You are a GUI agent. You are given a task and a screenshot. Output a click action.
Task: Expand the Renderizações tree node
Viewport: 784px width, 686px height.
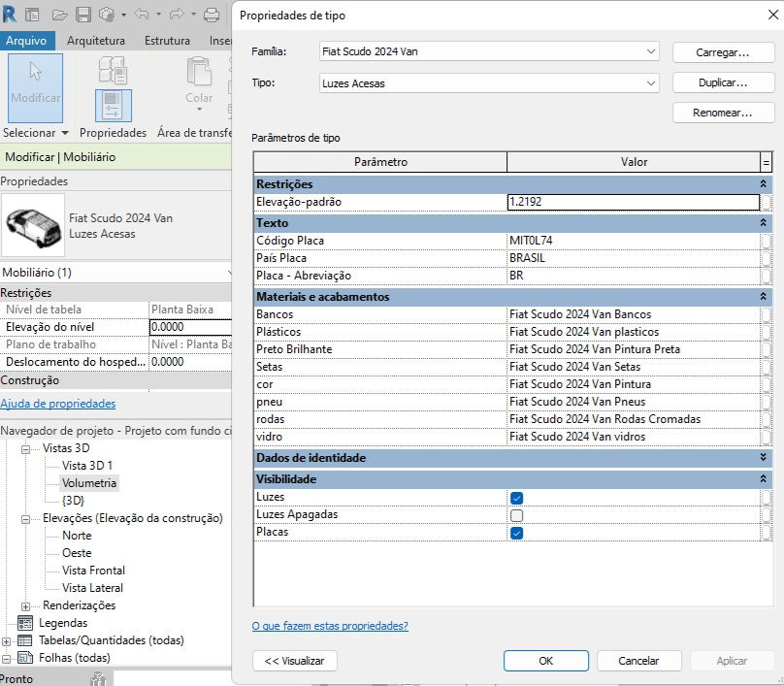pos(25,606)
